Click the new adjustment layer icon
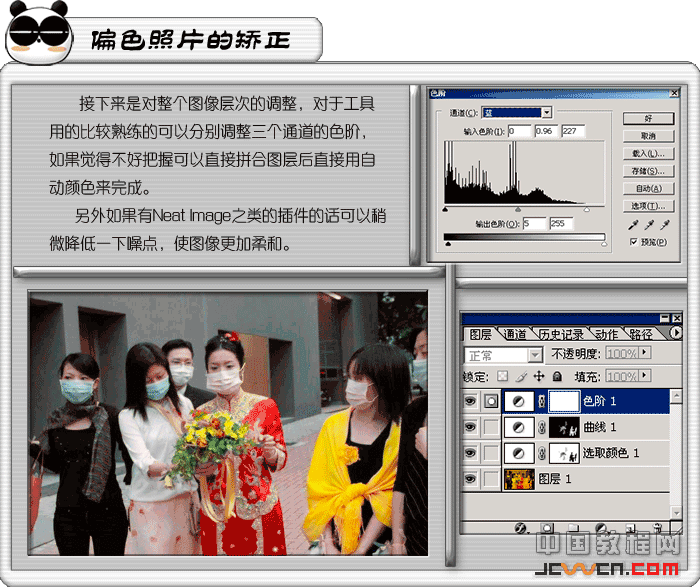 coord(602,527)
